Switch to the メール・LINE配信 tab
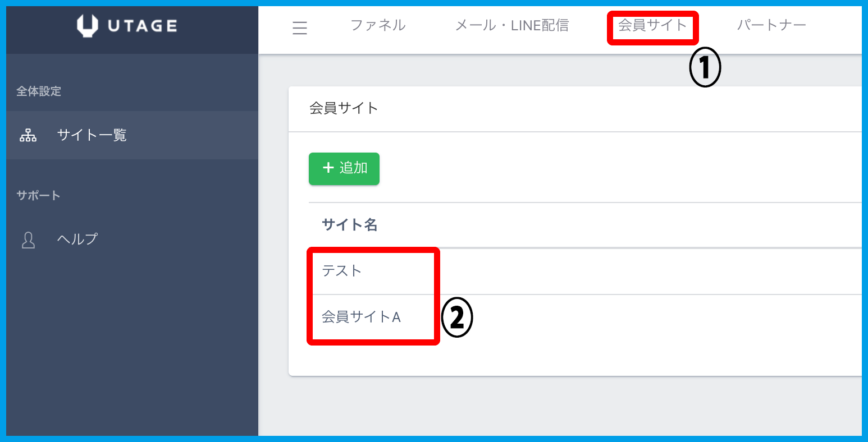This screenshot has height=442, width=868. click(511, 25)
